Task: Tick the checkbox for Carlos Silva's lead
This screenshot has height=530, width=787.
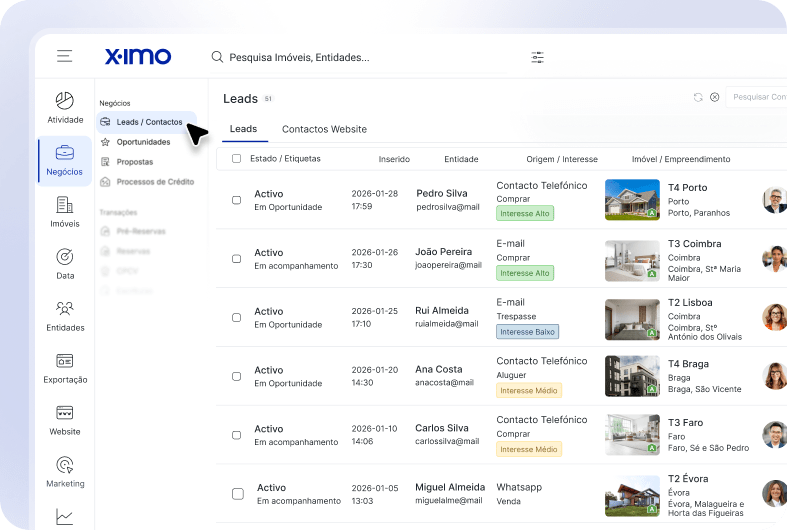Action: tap(236, 435)
